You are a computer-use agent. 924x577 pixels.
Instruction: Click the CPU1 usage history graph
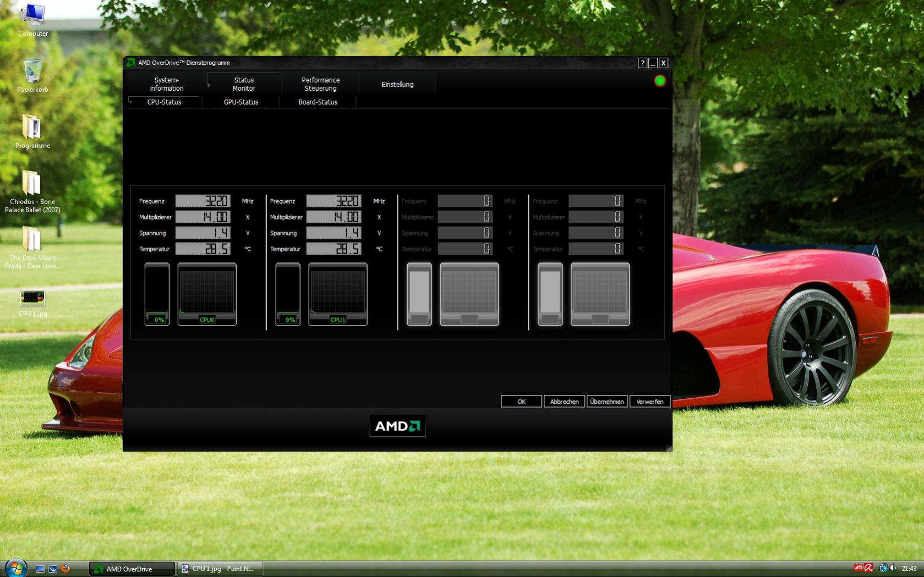point(338,294)
